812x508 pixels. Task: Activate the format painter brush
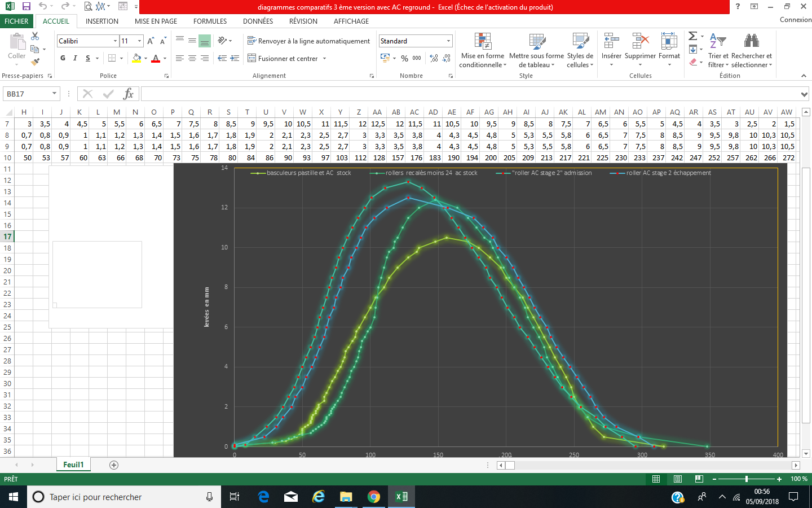coord(35,62)
